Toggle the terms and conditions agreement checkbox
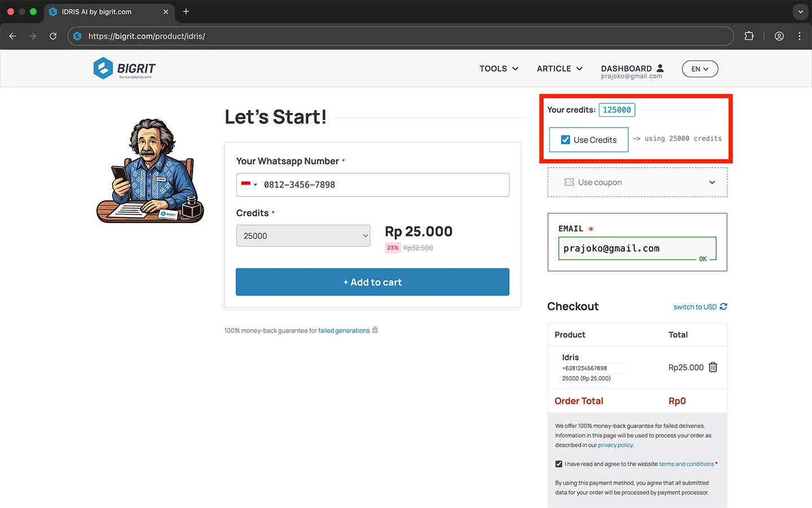Screen dimensions: 812x508 pyautogui.click(x=559, y=464)
